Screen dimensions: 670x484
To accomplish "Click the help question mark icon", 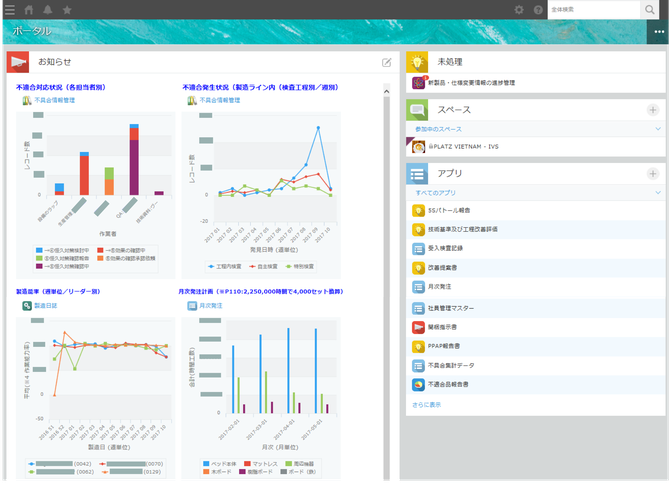I will pos(538,9).
